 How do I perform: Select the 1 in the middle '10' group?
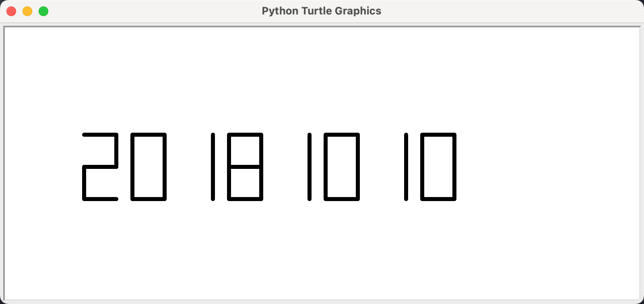(310, 167)
